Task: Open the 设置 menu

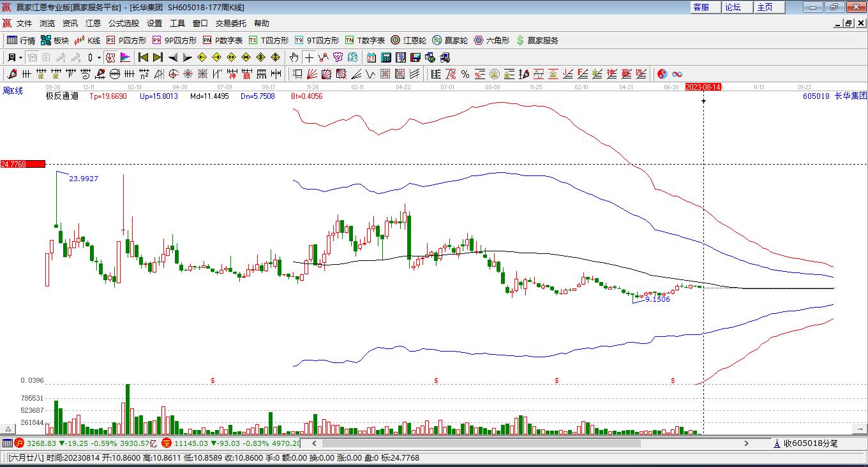Action: [x=154, y=23]
